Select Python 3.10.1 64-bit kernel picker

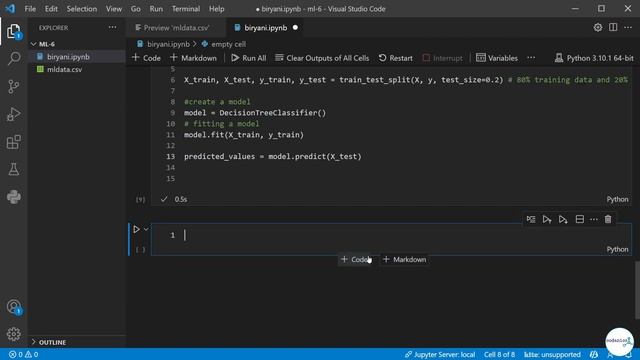tap(594, 58)
